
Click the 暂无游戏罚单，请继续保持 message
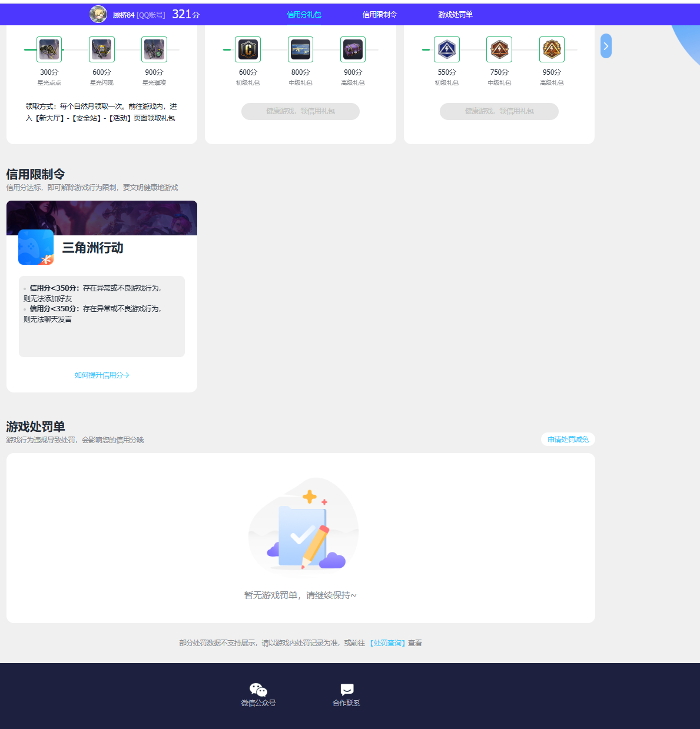(x=300, y=595)
